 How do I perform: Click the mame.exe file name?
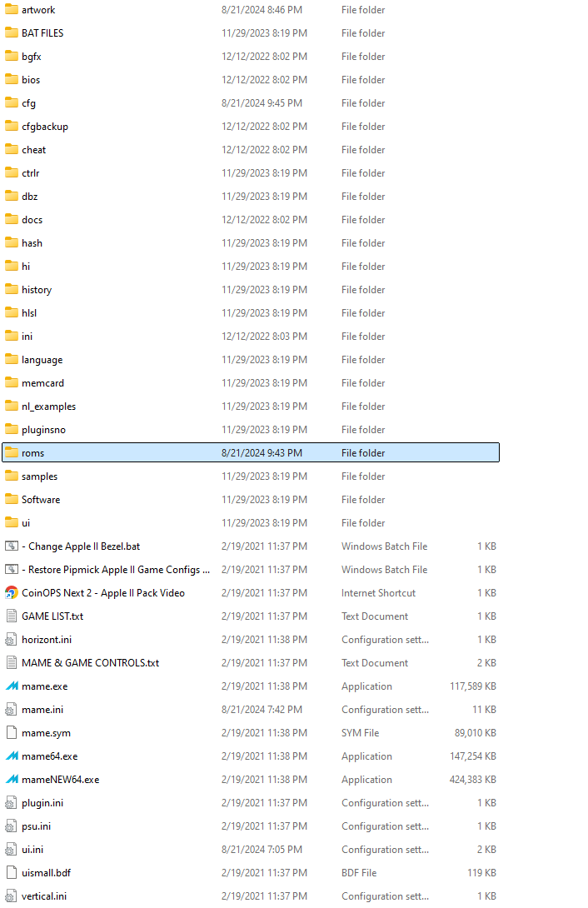45,686
